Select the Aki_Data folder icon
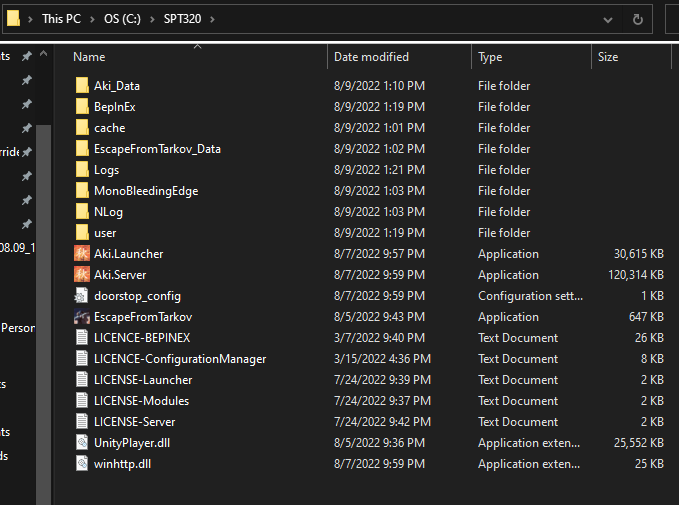Image resolution: width=679 pixels, height=505 pixels. tap(82, 85)
